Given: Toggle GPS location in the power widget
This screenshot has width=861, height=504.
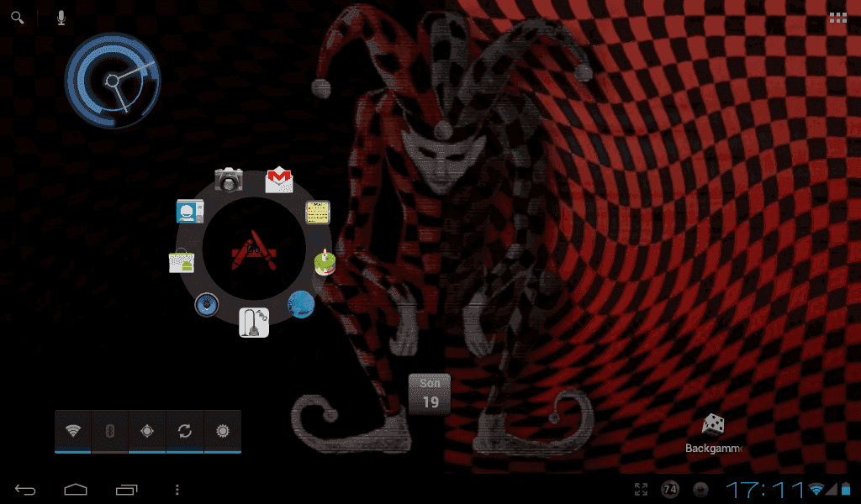Looking at the screenshot, I should (x=146, y=431).
